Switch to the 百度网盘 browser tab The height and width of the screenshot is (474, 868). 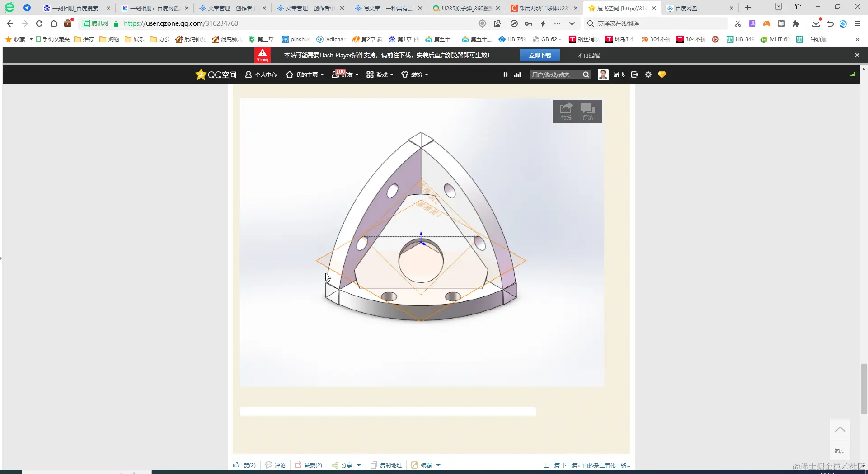pyautogui.click(x=687, y=8)
